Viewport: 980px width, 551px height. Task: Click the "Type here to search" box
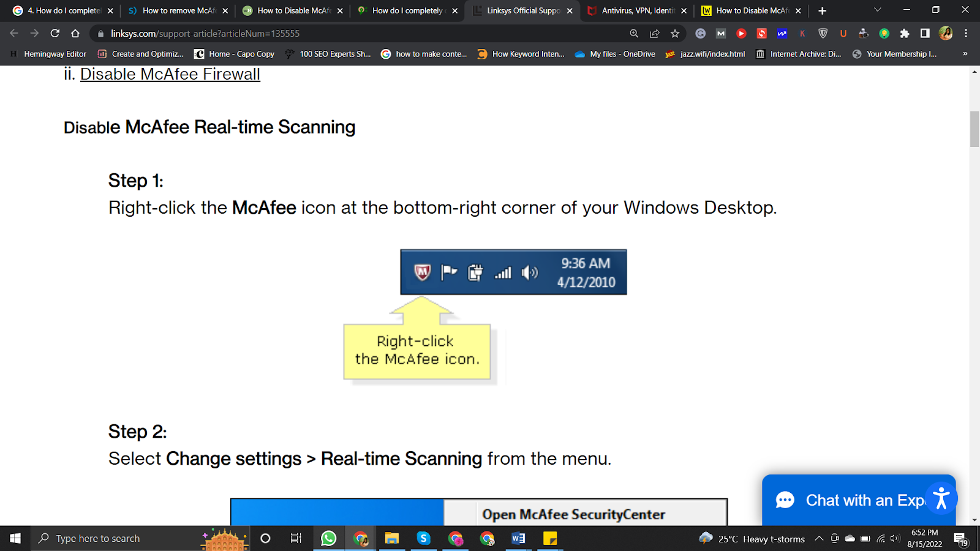tap(140, 538)
